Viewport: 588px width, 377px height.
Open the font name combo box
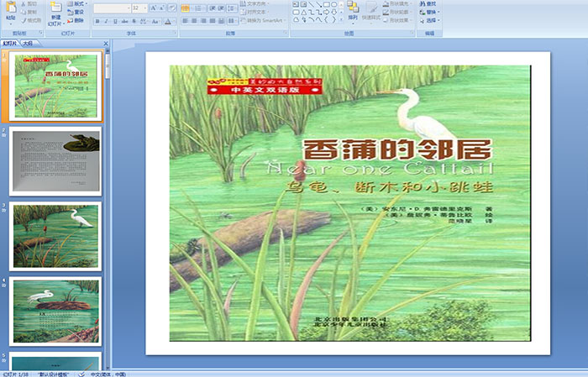(x=112, y=8)
